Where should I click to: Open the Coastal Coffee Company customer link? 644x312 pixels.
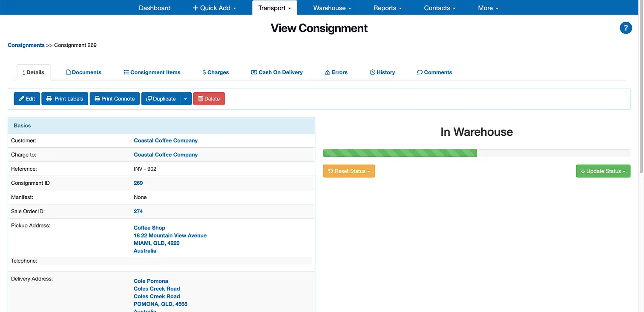click(x=165, y=140)
